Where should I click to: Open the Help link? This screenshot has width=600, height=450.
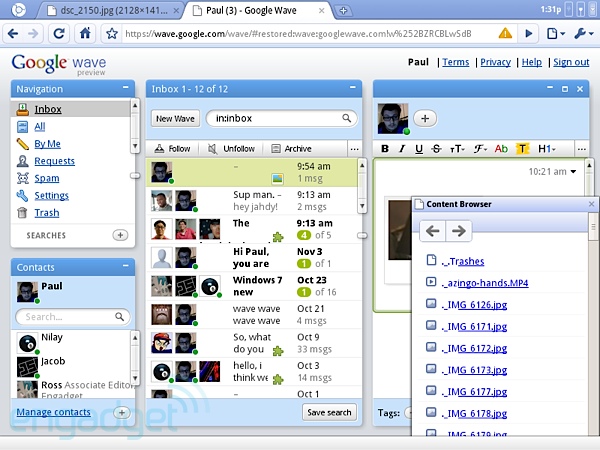click(532, 62)
